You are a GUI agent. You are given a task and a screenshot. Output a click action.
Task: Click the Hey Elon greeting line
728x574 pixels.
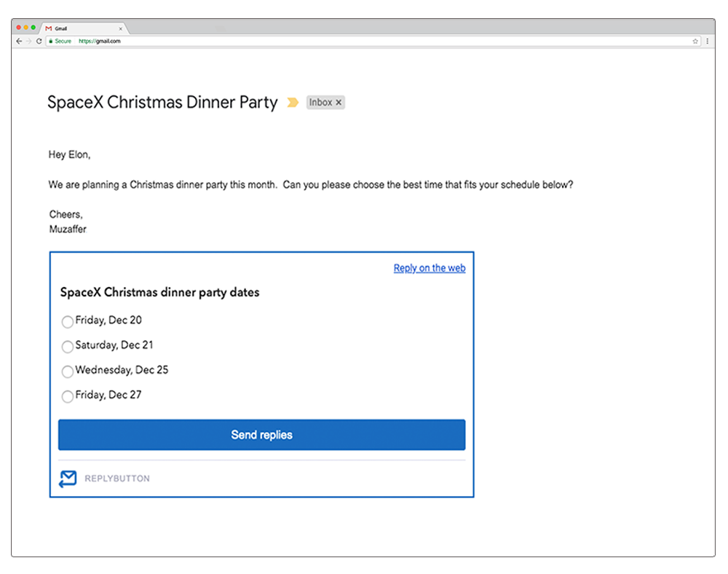point(70,154)
